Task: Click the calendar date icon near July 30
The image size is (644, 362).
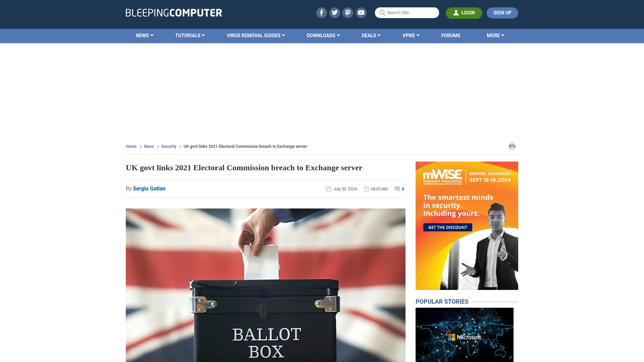Action: pyautogui.click(x=329, y=189)
